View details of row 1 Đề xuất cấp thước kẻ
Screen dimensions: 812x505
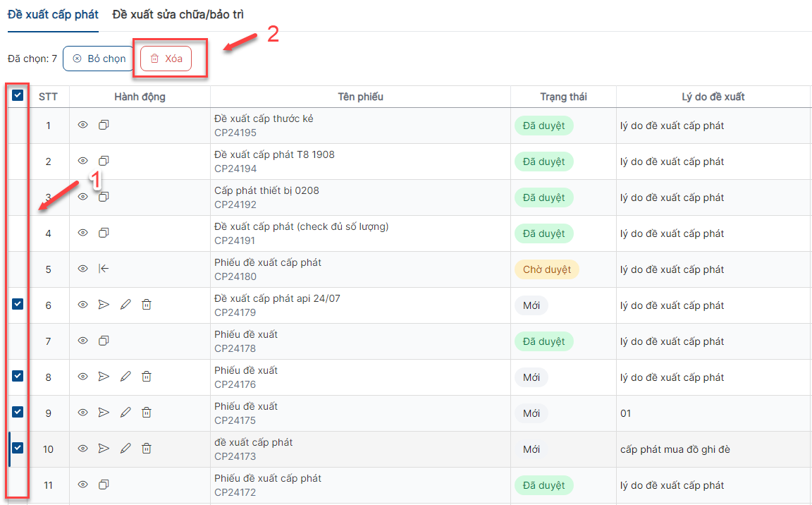[83, 125]
